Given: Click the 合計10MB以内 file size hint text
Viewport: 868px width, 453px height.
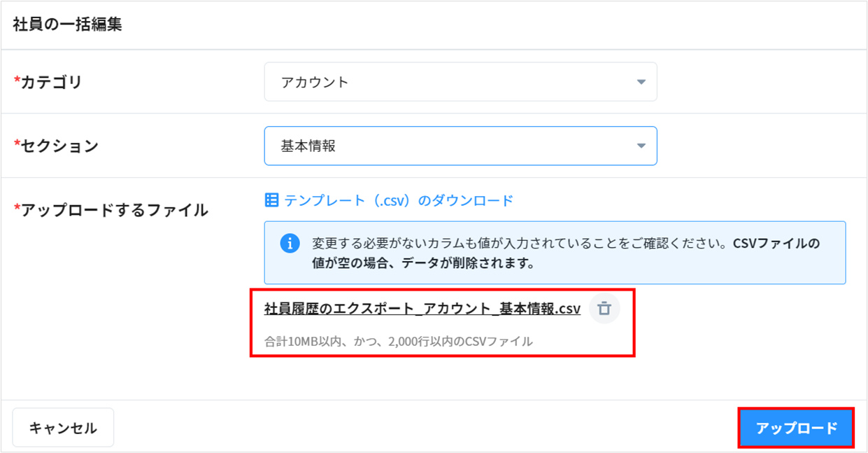Looking at the screenshot, I should pyautogui.click(x=398, y=342).
